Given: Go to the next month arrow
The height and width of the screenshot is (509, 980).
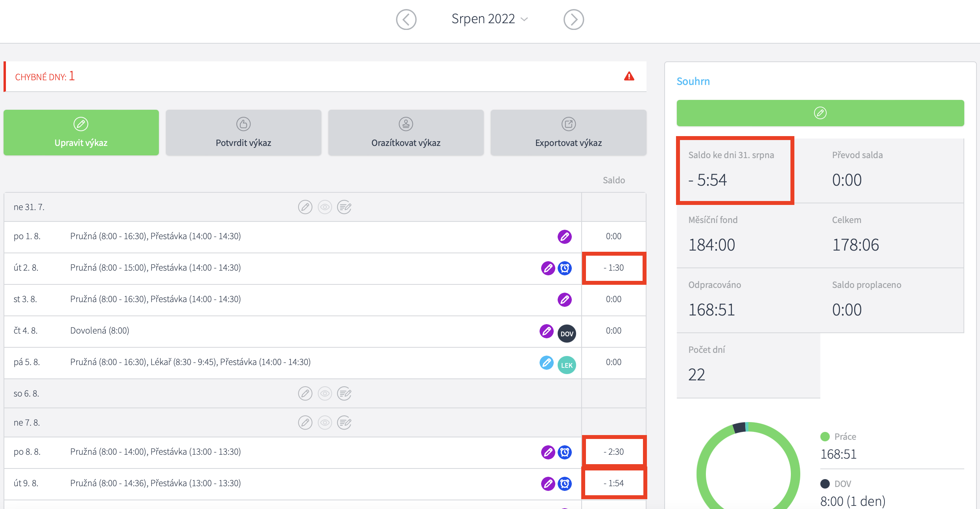Looking at the screenshot, I should click(573, 19).
